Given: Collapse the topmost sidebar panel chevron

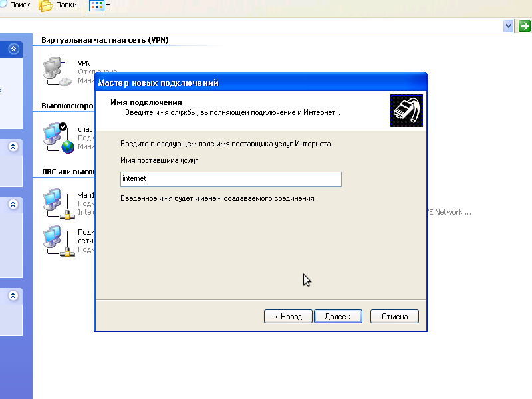Looking at the screenshot, I should click(x=13, y=49).
